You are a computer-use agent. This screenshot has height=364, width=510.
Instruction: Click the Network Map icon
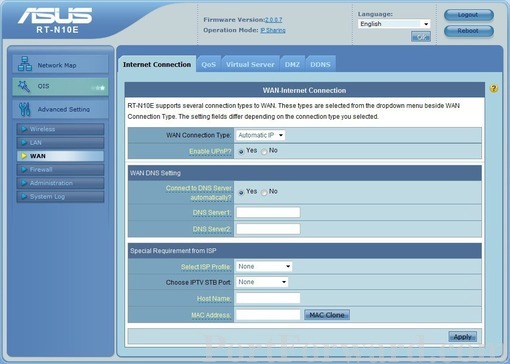(x=25, y=64)
